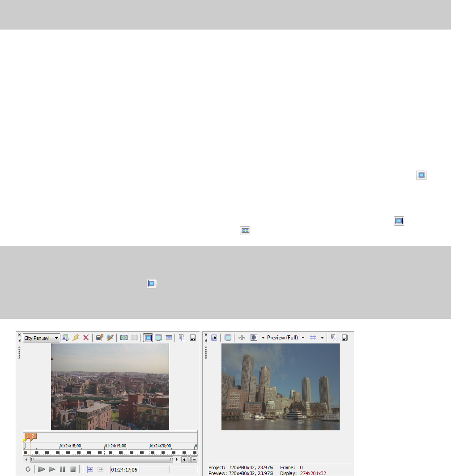Click Trimmer on External Monitor icon
The height and width of the screenshot is (476, 451).
click(x=158, y=338)
